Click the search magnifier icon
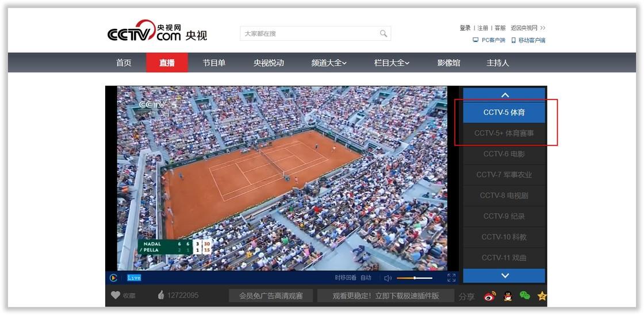This screenshot has height=315, width=644. tap(383, 33)
